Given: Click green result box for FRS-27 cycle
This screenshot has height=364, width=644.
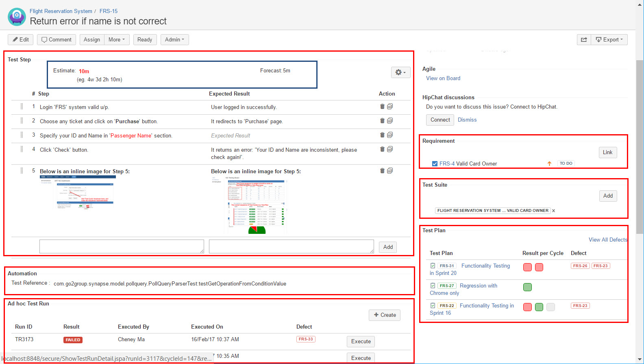Looking at the screenshot, I should [x=527, y=287].
